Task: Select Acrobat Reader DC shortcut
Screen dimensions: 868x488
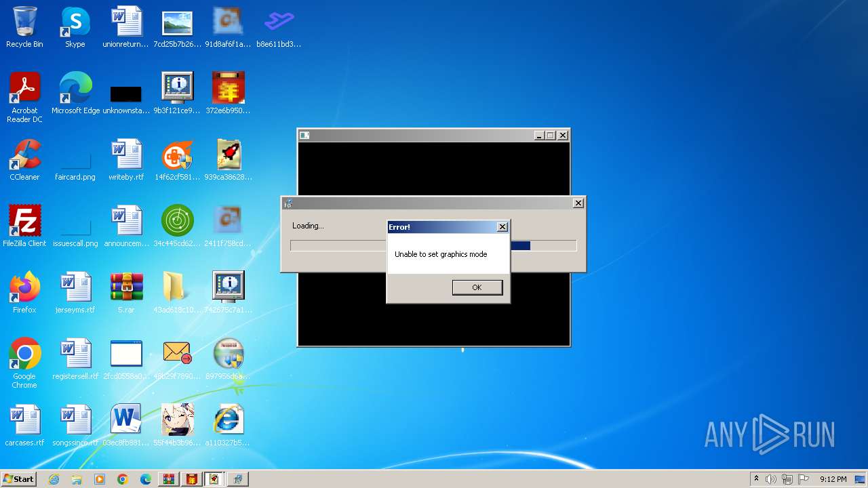Action: pyautogui.click(x=24, y=98)
